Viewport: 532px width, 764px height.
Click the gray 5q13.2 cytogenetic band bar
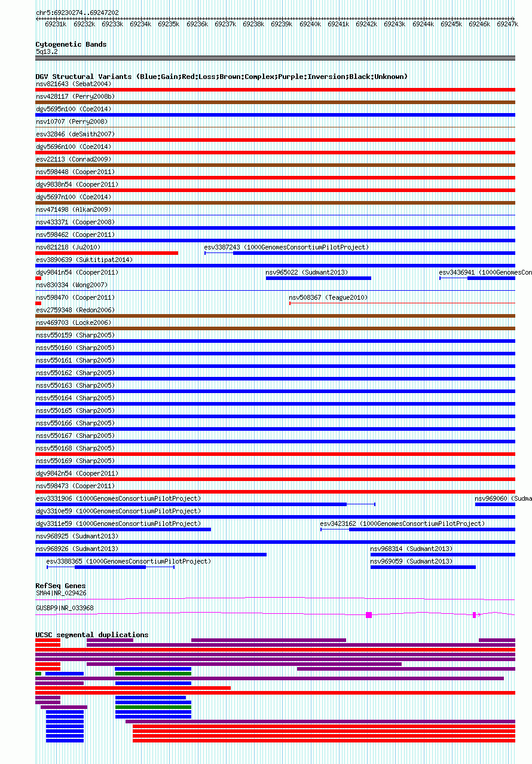275,58
